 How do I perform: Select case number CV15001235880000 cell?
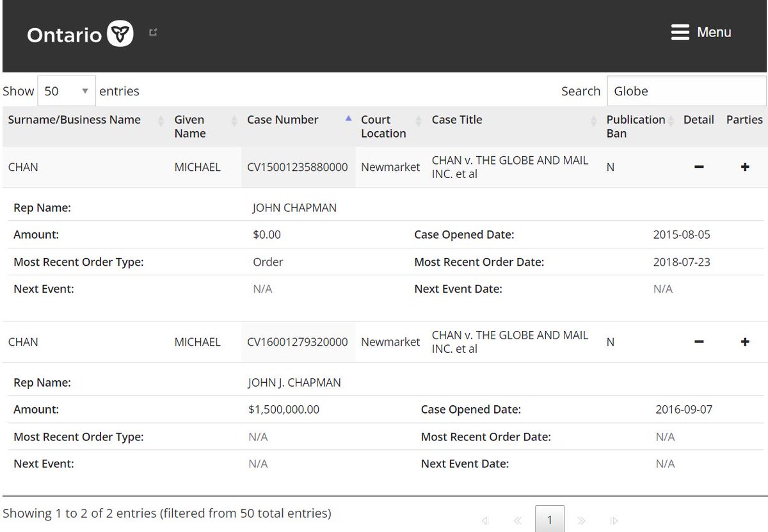point(298,167)
